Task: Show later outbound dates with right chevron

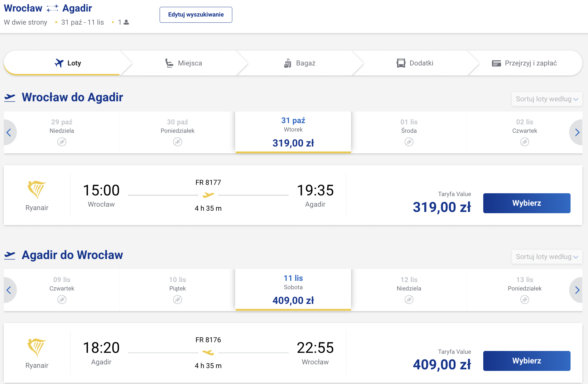Action: [577, 132]
